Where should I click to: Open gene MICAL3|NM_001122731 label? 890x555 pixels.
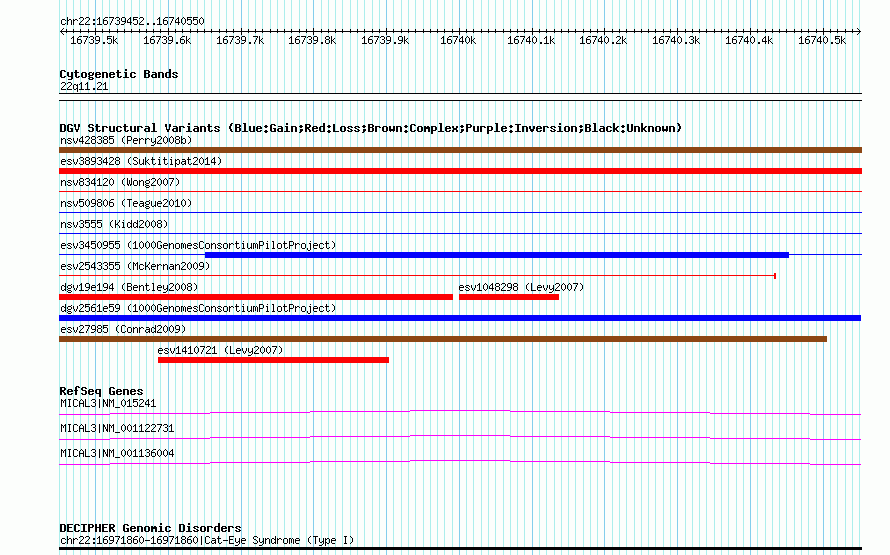click(x=117, y=428)
